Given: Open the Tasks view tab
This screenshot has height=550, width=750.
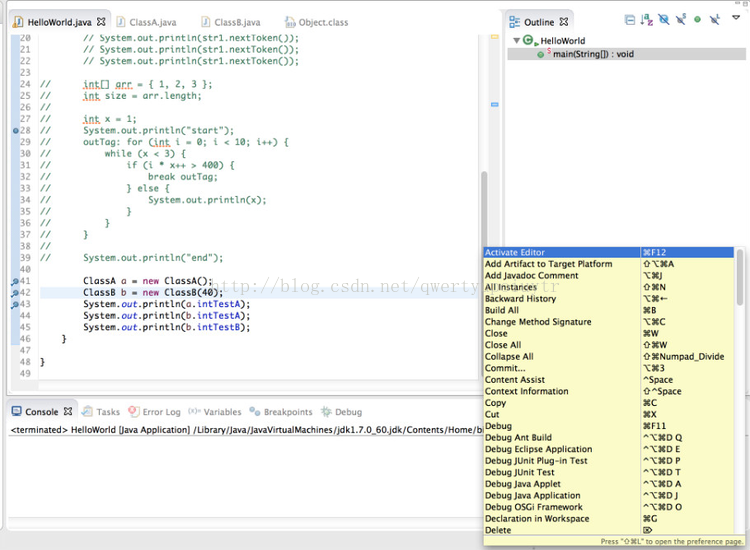Looking at the screenshot, I should coord(100,412).
